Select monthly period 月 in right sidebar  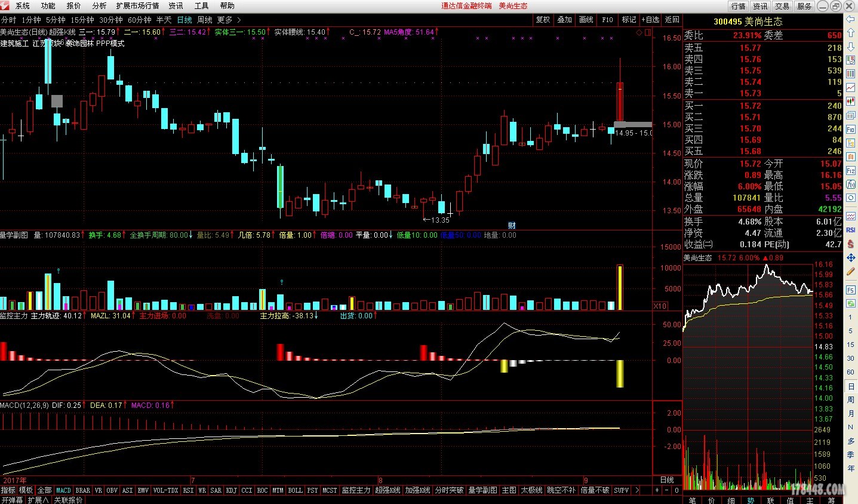click(x=851, y=414)
